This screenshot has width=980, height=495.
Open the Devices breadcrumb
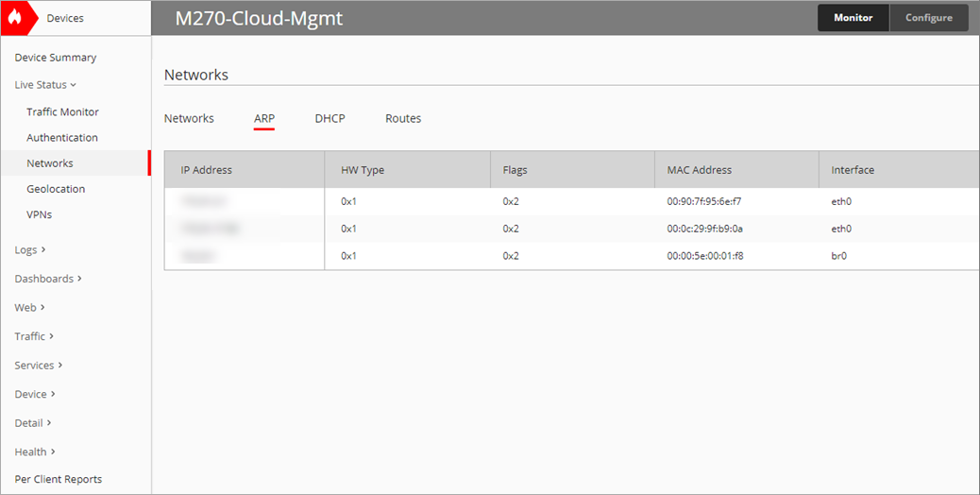[x=65, y=18]
